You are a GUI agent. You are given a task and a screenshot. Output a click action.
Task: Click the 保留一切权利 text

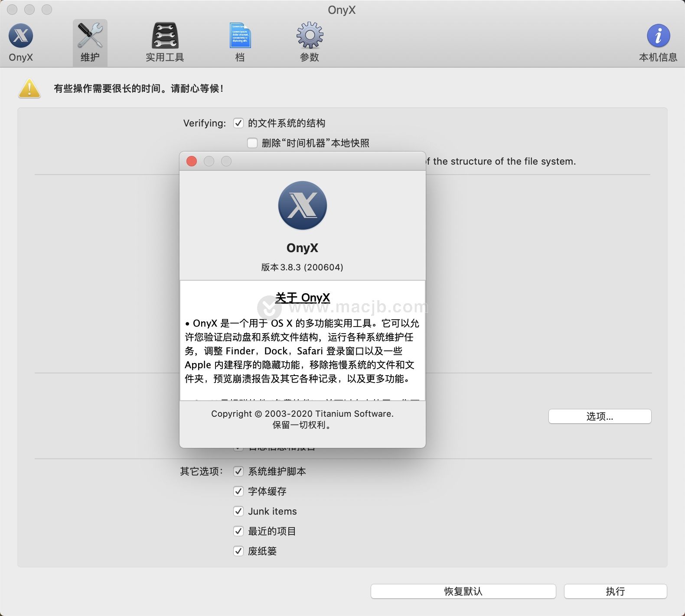coord(302,425)
